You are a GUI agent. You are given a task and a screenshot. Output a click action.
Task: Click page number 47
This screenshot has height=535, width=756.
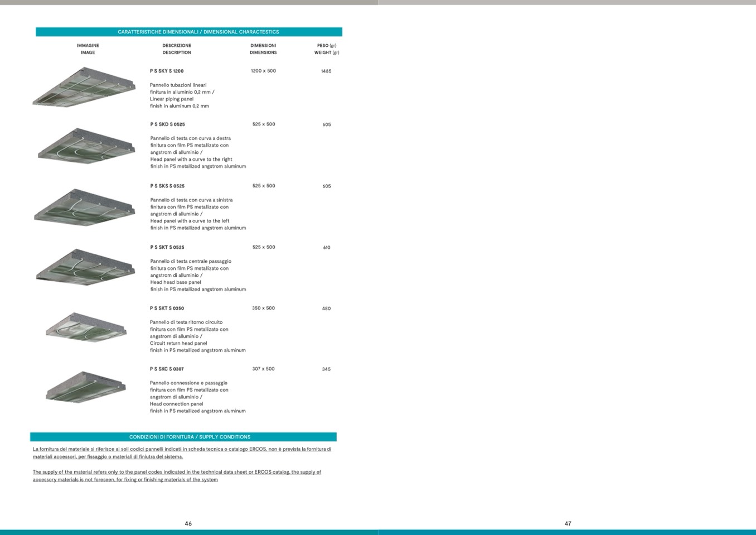pyautogui.click(x=568, y=524)
